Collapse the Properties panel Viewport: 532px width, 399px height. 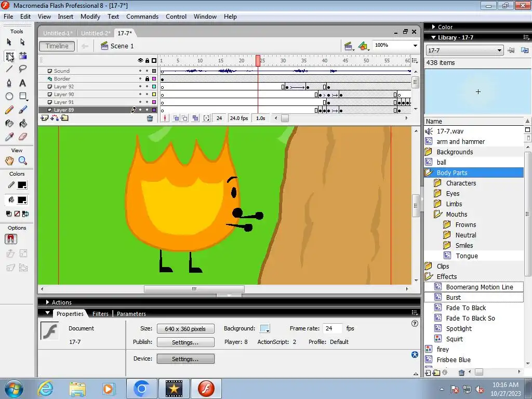point(47,313)
